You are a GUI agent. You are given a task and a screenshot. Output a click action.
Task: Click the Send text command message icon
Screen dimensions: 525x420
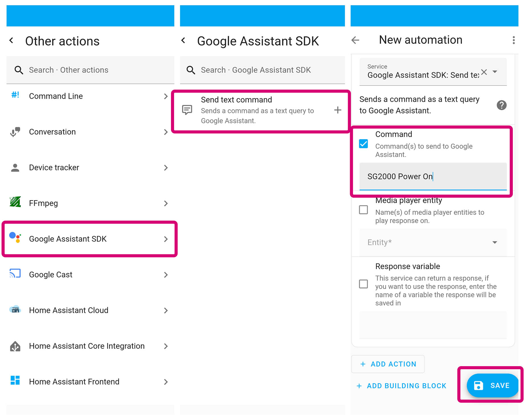tap(187, 110)
